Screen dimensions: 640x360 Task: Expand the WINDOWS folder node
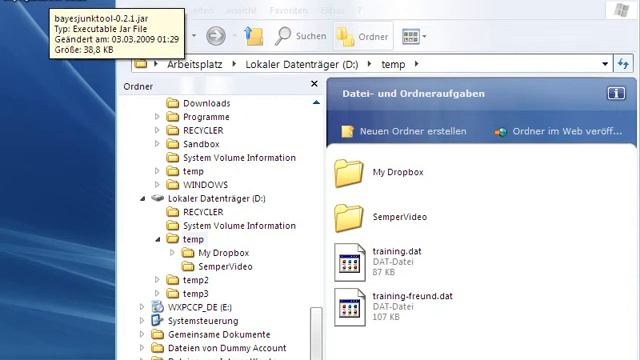coord(157,184)
